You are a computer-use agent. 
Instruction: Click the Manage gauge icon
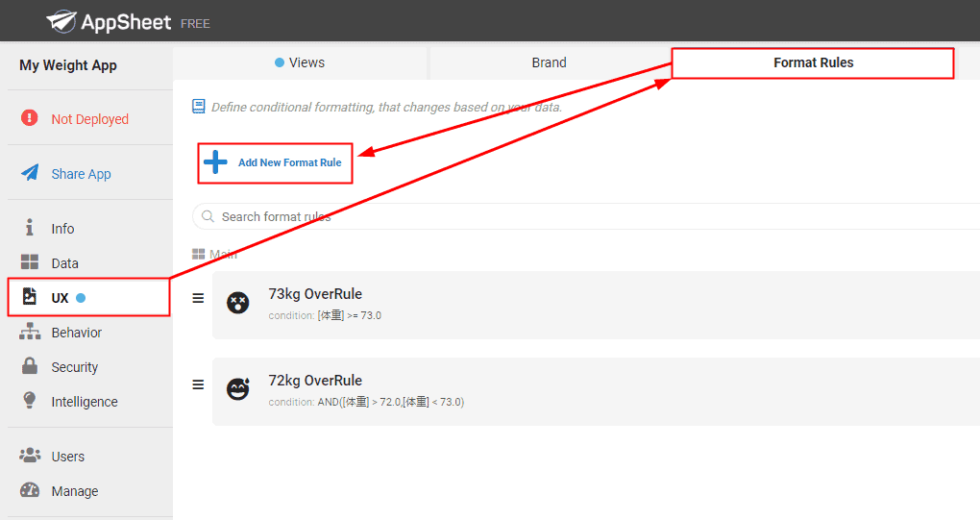30,490
